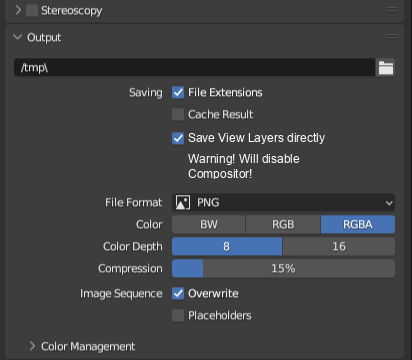Click the Placeholders label

click(x=220, y=315)
